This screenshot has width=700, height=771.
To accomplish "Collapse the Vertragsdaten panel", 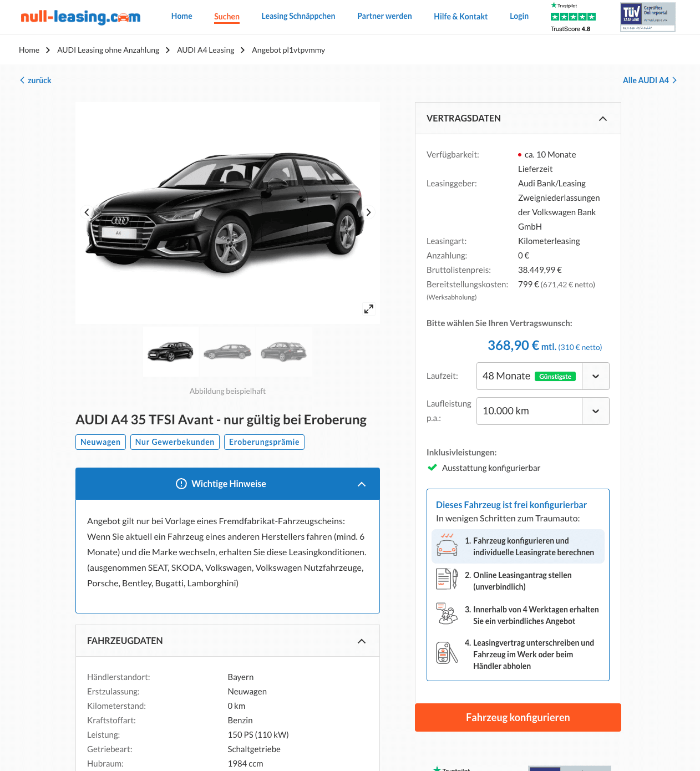I will coord(603,119).
